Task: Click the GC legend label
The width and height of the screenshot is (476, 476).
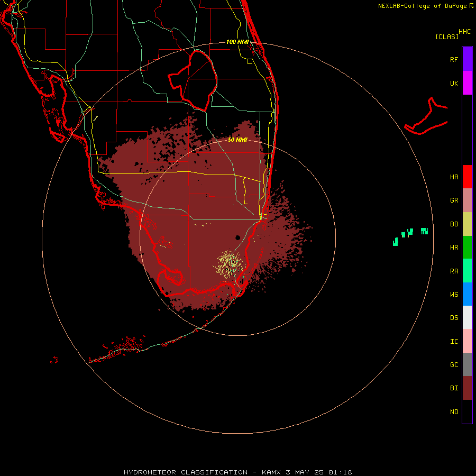Action: click(x=454, y=364)
